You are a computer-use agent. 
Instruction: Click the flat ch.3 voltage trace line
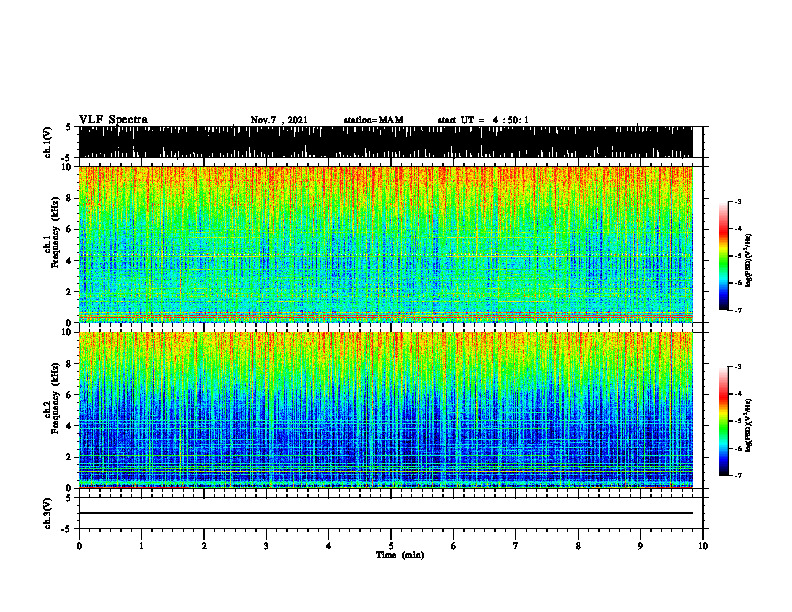tap(385, 513)
